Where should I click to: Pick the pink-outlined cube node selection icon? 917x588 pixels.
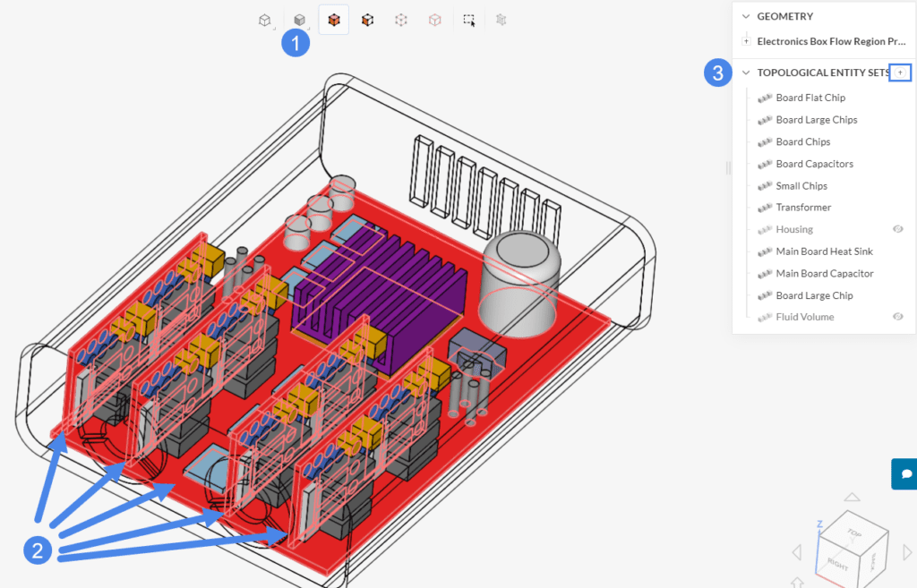[x=434, y=20]
